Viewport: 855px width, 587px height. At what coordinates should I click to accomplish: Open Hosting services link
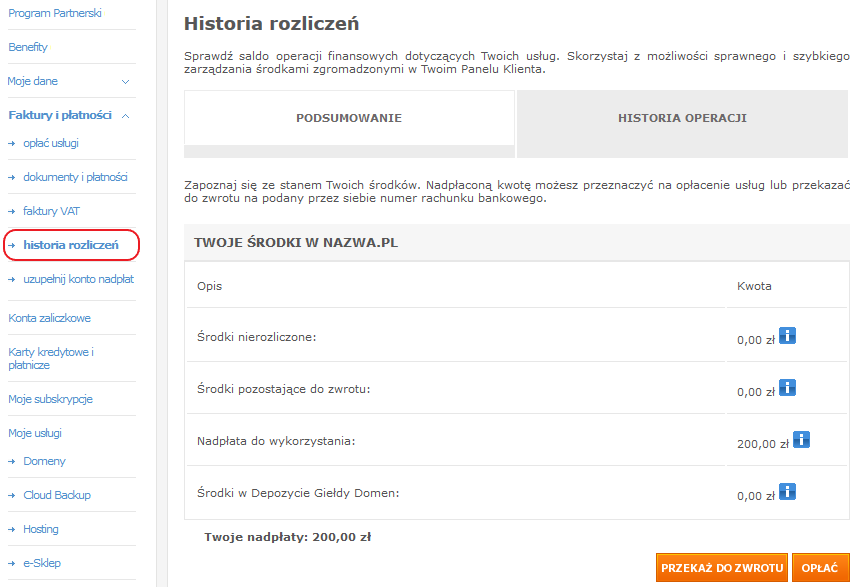tap(40, 529)
